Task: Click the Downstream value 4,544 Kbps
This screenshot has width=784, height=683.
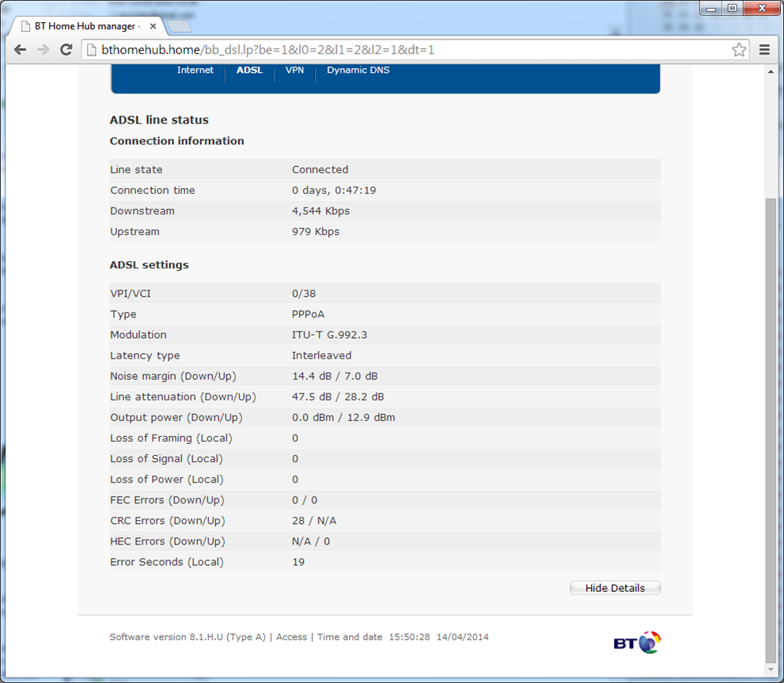Action: point(321,211)
